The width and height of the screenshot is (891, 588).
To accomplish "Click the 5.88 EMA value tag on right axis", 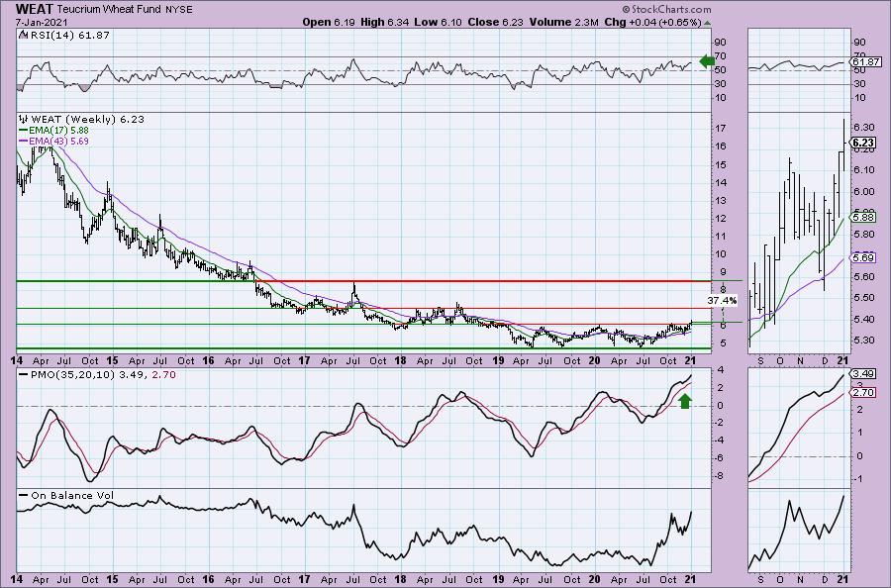I will (863, 217).
